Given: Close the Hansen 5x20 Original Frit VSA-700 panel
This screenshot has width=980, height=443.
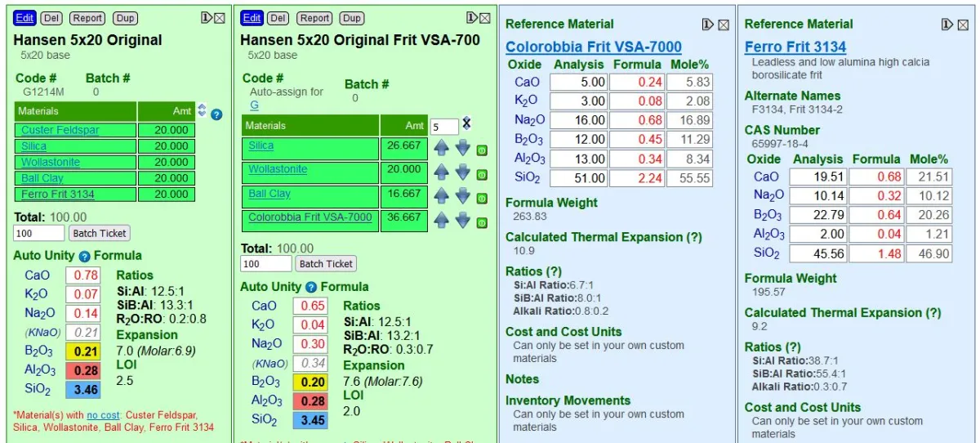Looking at the screenshot, I should pos(485,18).
